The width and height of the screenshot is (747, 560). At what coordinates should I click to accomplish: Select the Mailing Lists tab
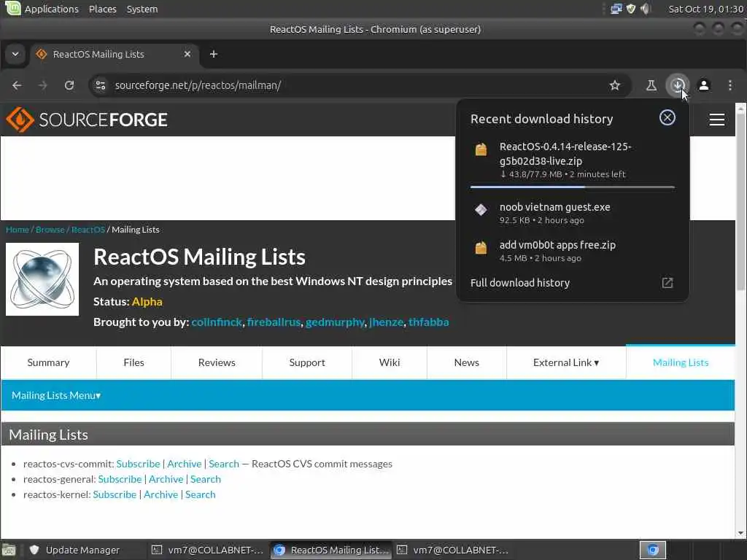[x=681, y=362]
